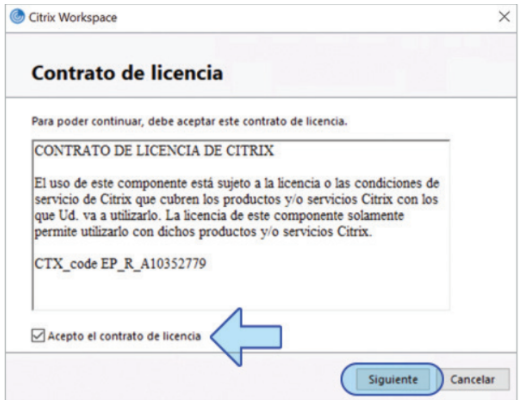Click the Citrix Workspace logo icon
519x400 pixels.
17,17
